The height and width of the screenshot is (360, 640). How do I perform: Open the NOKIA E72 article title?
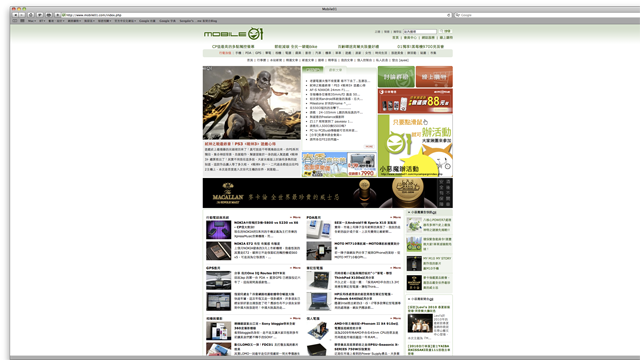tap(257, 244)
